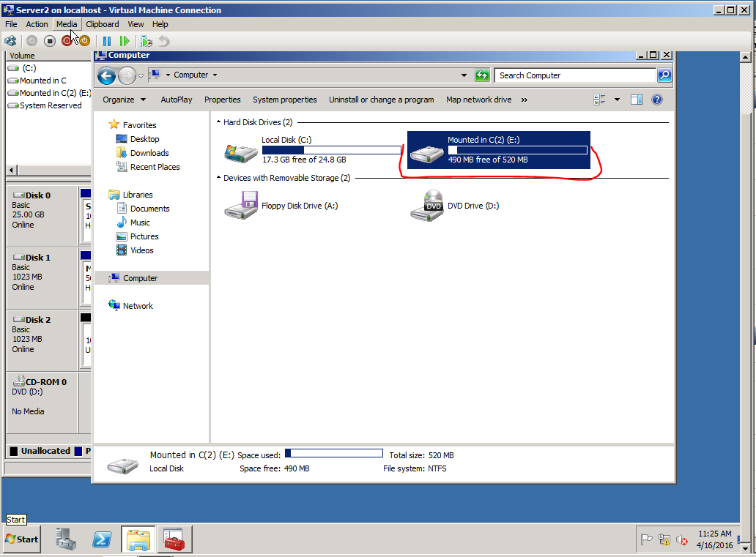This screenshot has width=756, height=557.
Task: Open recent pages dropdown arrow beside Forward button
Action: tap(141, 75)
